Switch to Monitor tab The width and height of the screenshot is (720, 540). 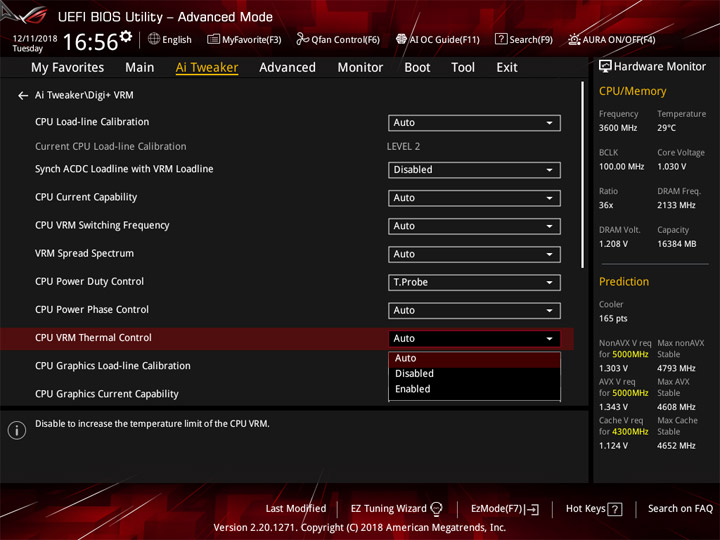click(360, 68)
